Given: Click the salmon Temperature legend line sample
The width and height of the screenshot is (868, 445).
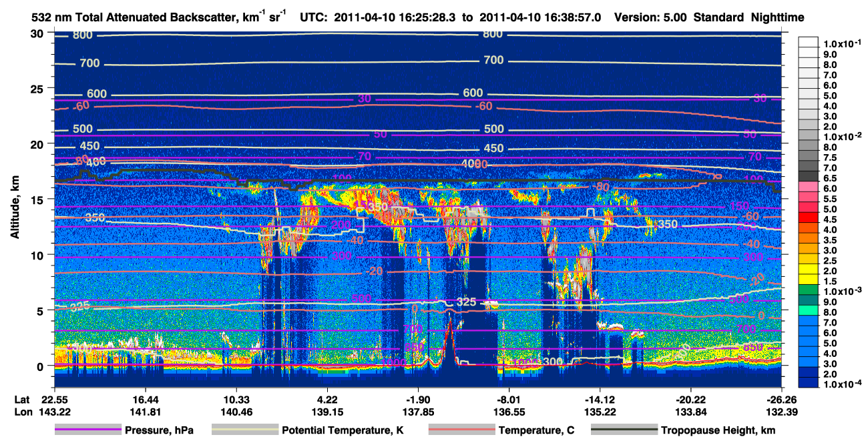Looking at the screenshot, I should pyautogui.click(x=461, y=430).
